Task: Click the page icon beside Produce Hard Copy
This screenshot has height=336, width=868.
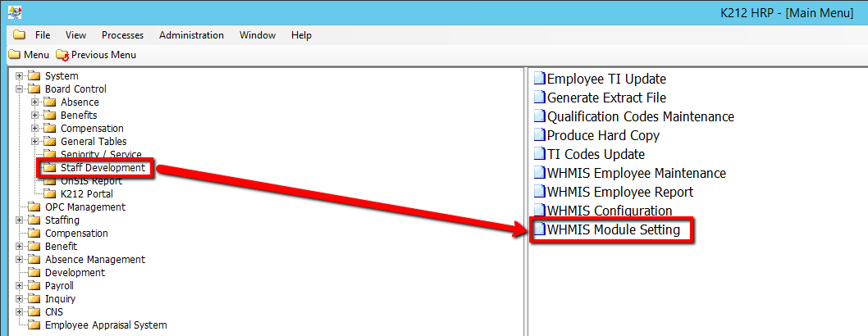Action: coord(539,135)
